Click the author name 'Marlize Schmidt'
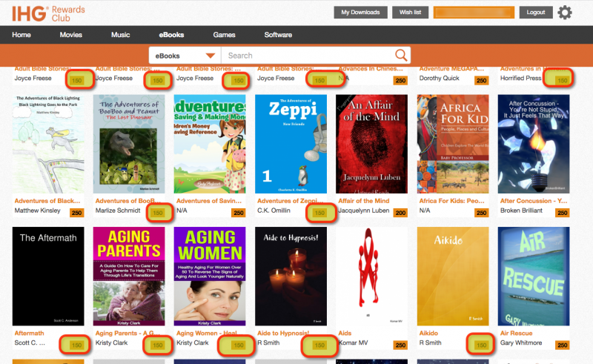 pyautogui.click(x=118, y=211)
